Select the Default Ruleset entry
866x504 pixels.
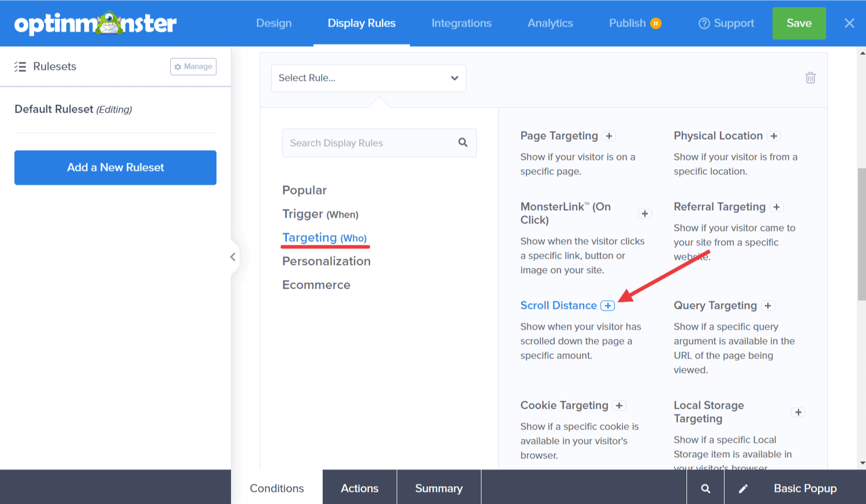click(x=73, y=109)
